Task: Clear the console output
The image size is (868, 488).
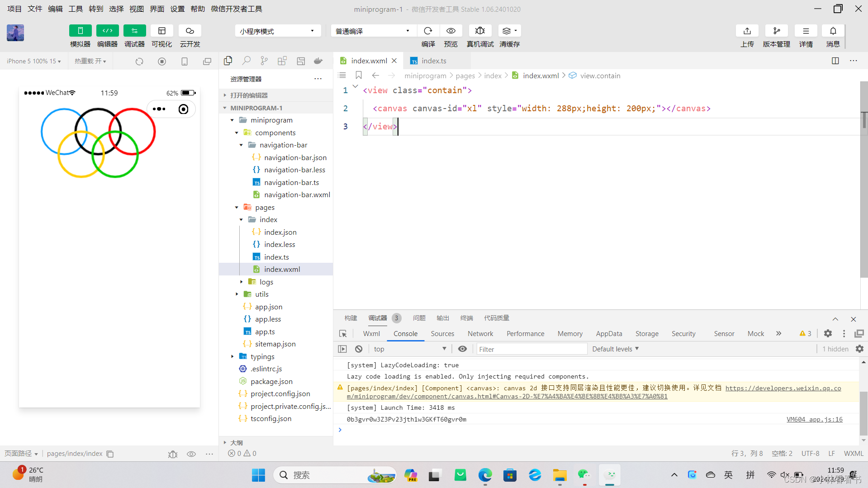Action: pos(359,349)
